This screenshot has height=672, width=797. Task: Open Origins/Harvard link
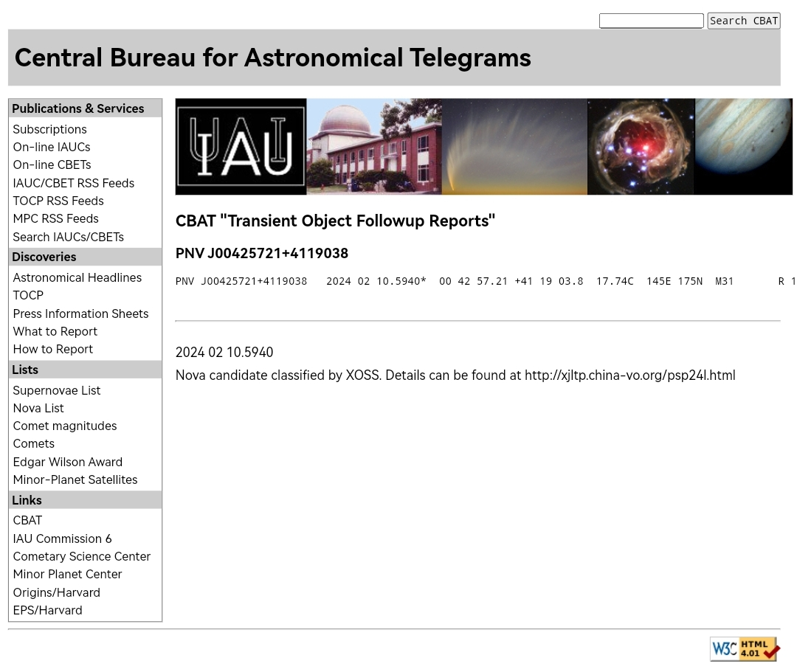coord(57,593)
